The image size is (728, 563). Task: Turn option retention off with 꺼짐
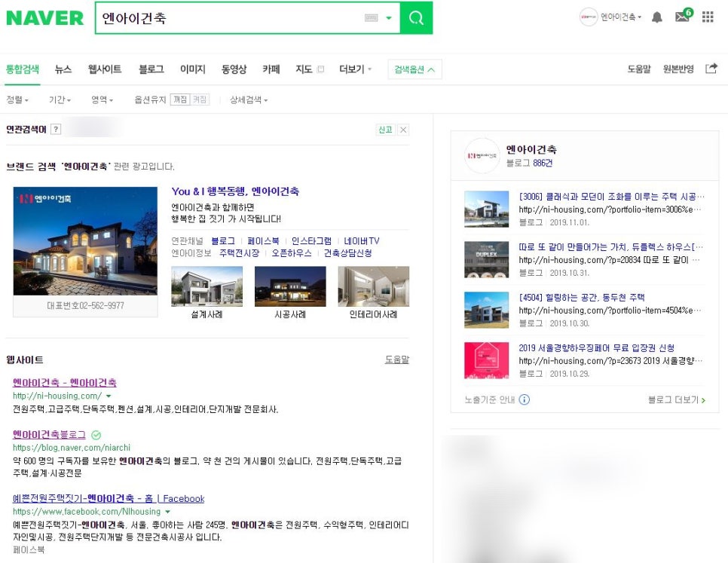(x=180, y=99)
